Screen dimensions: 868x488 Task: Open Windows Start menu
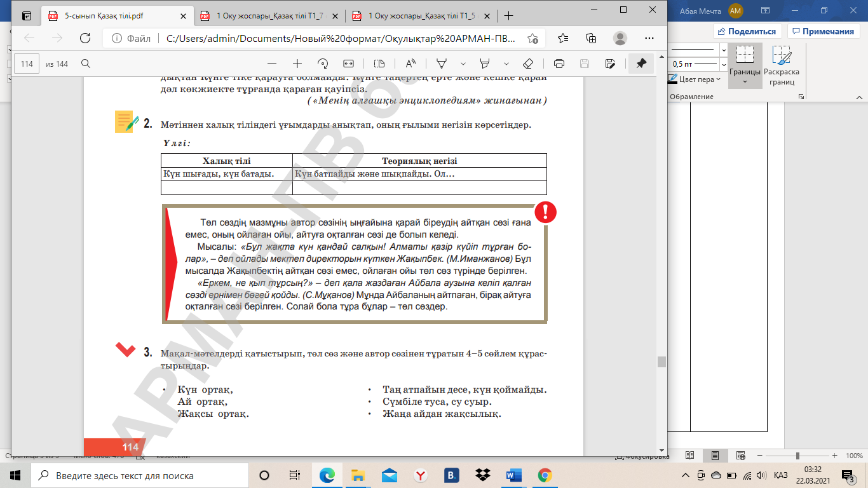click(15, 475)
